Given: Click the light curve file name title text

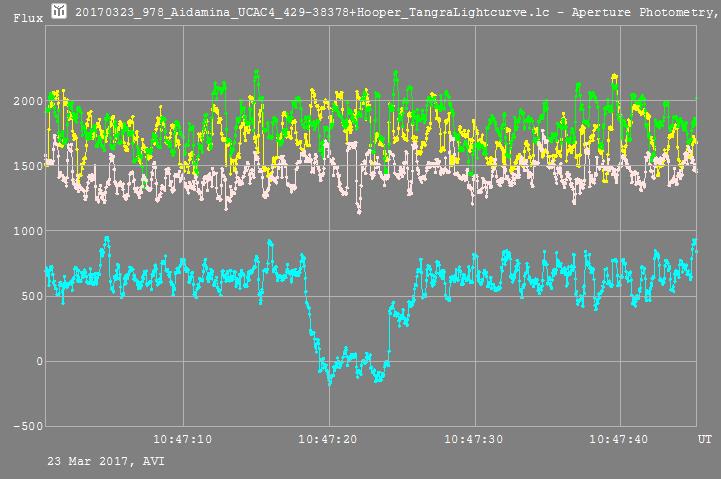Looking at the screenshot, I should point(397,12).
